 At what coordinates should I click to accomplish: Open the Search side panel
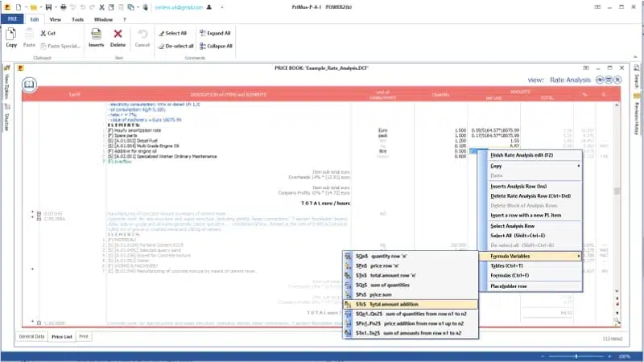[637, 76]
